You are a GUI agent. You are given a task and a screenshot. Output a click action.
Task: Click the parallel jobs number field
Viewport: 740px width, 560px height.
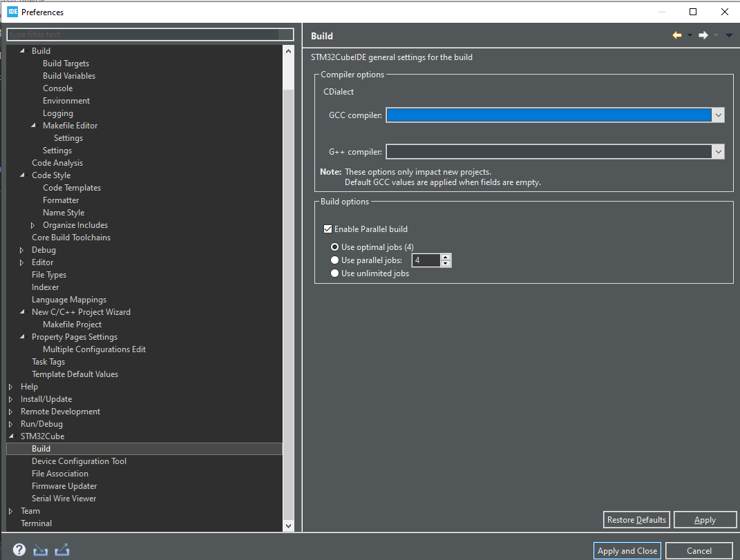[426, 260]
